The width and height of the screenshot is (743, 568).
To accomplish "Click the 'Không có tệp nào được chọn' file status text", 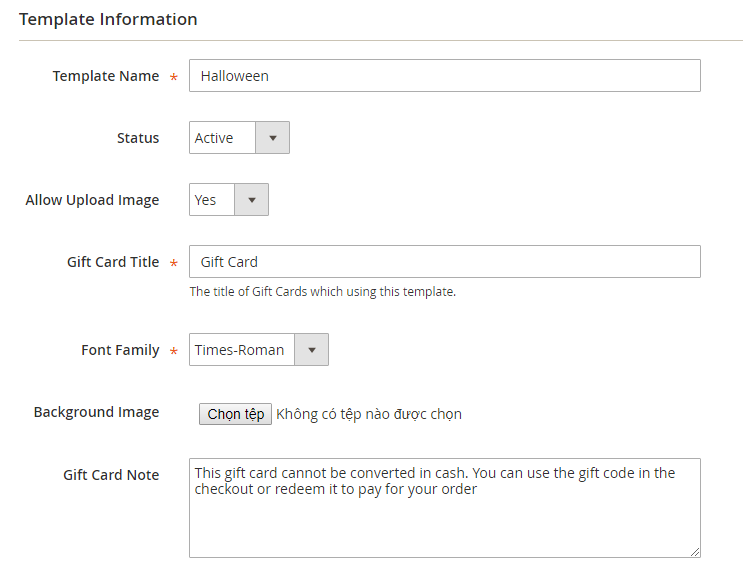I will pyautogui.click(x=369, y=414).
